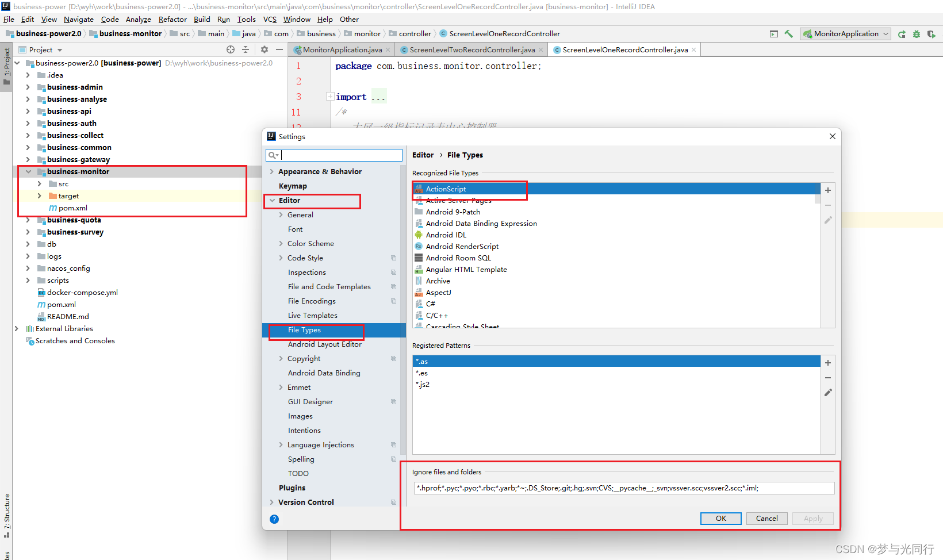Click the locate target icon in Project panel

point(231,49)
